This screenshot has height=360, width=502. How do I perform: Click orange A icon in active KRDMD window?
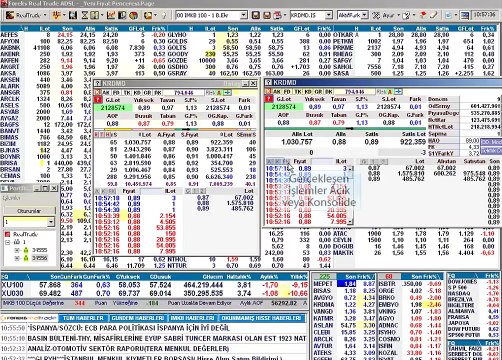389,91
